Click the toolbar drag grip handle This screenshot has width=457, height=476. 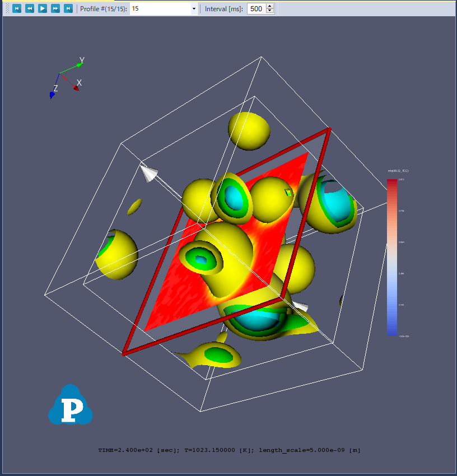tap(7, 9)
